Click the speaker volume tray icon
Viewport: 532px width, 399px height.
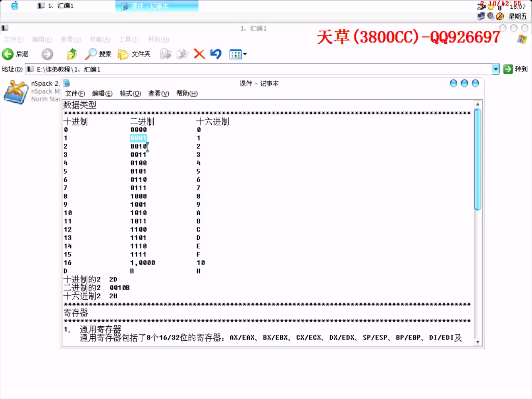click(490, 16)
